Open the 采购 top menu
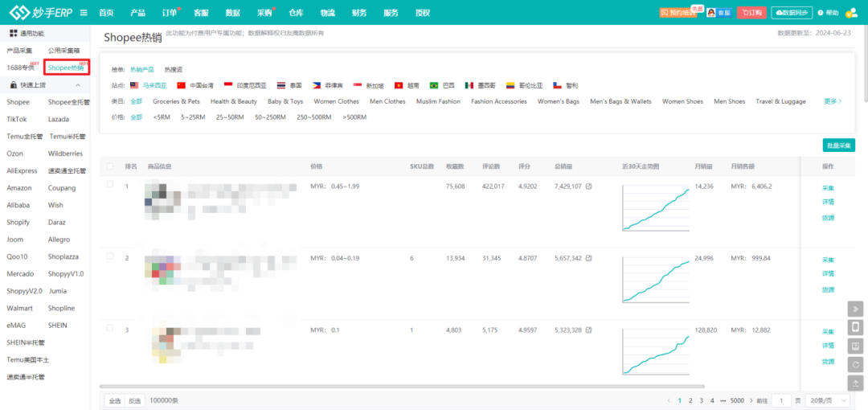Screen dimensions: 868x410 tap(264, 13)
